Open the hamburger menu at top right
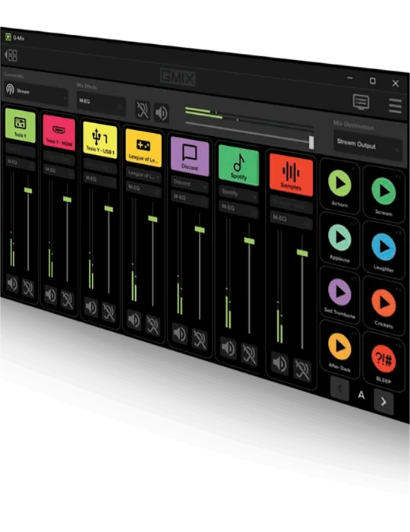Image resolution: width=410 pixels, height=532 pixels. click(395, 106)
